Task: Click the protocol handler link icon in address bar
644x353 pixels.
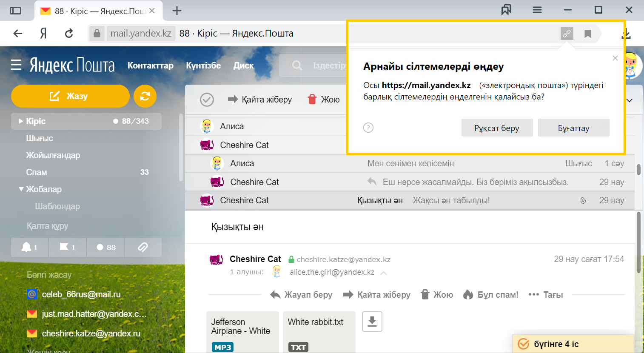Action: [567, 33]
